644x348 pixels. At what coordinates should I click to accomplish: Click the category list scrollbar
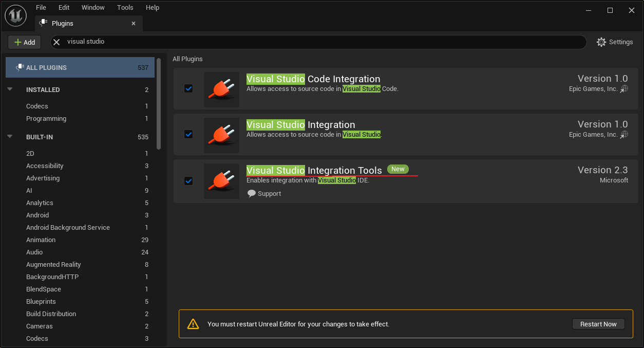click(159, 103)
